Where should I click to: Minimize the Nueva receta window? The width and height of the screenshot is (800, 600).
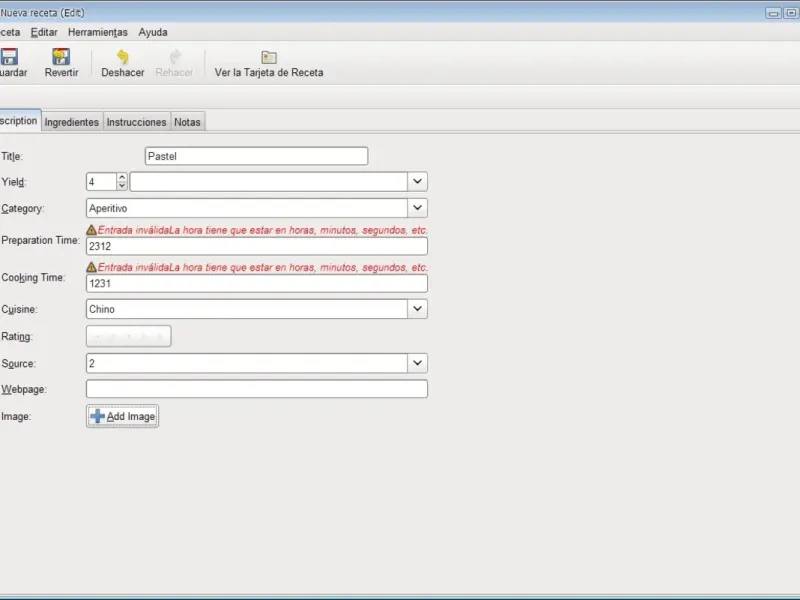(x=773, y=13)
